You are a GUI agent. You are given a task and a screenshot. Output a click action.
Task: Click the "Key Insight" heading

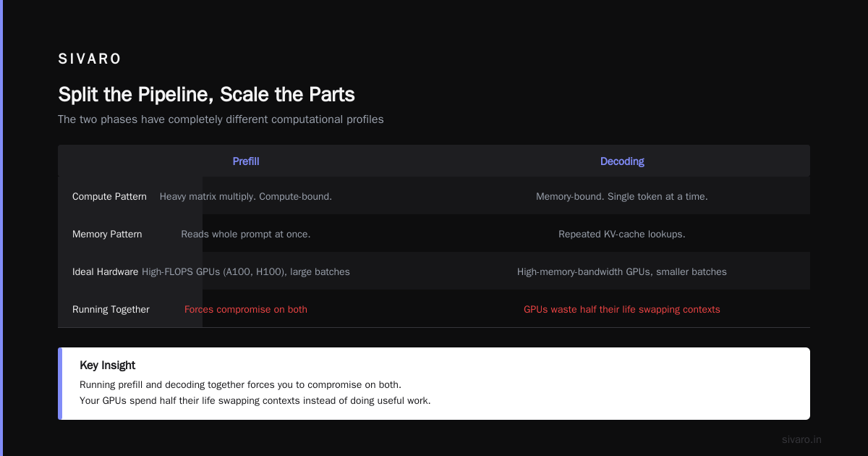pos(107,366)
